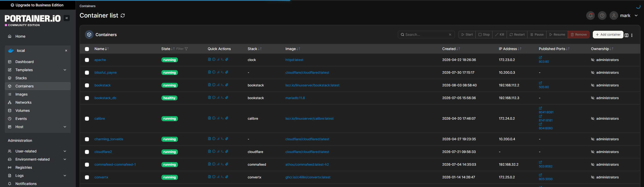Open the table columns visibility icon

coord(627,35)
